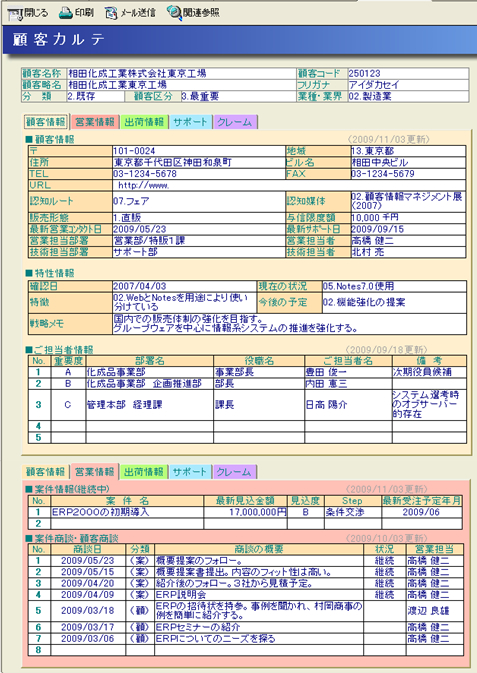Click region value 13.東京都
Viewport: 477px width, 673px height.
[372, 151]
